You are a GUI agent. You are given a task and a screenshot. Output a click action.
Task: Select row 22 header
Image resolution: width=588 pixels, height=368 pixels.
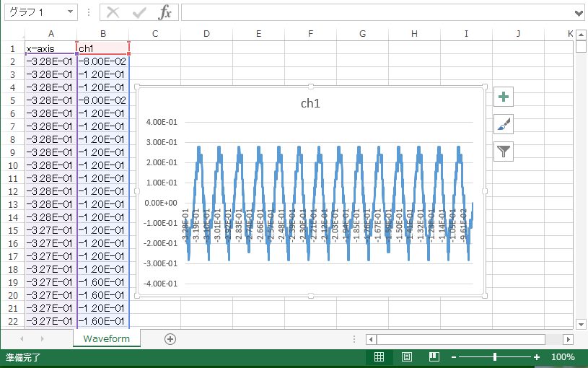[x=13, y=321]
